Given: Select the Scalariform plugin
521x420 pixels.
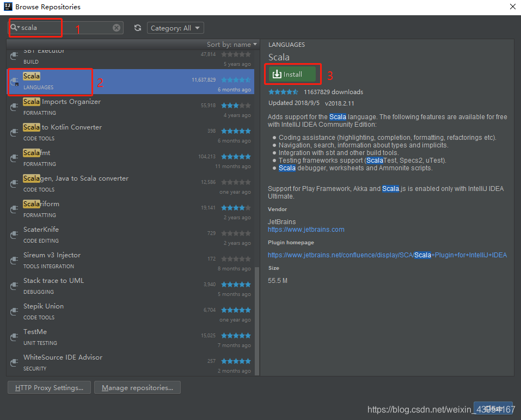Looking at the screenshot, I should [x=130, y=209].
